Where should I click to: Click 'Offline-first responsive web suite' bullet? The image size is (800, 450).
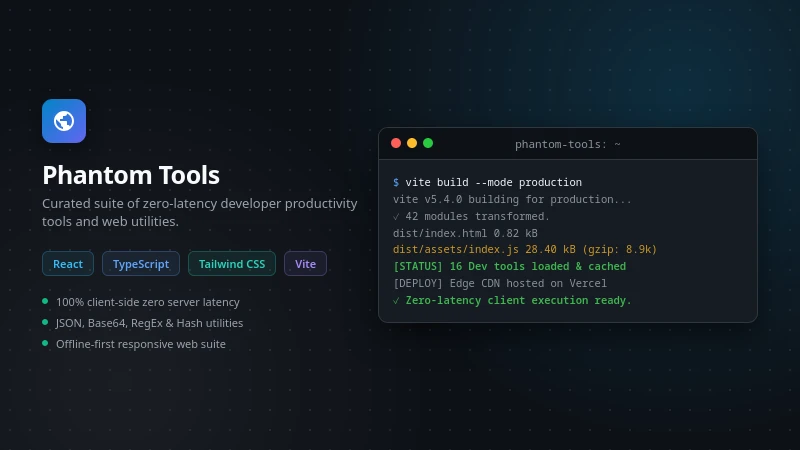tap(134, 344)
